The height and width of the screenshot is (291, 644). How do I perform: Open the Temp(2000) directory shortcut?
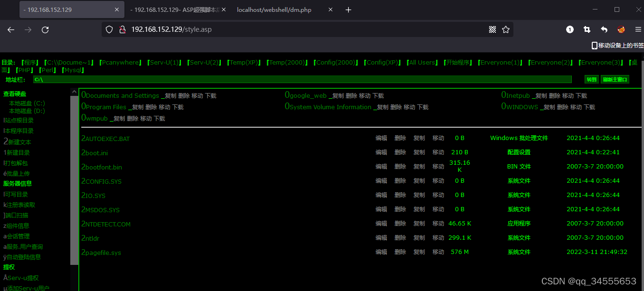(x=287, y=63)
